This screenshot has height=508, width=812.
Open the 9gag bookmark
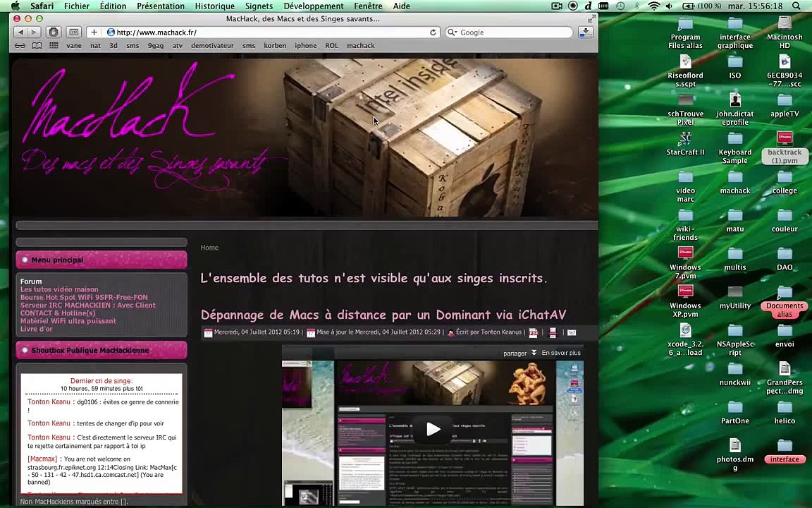(155, 46)
